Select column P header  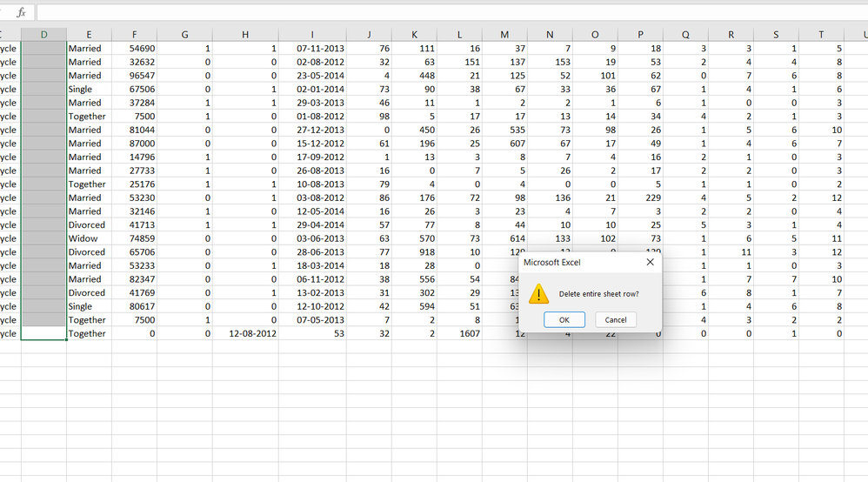point(640,34)
